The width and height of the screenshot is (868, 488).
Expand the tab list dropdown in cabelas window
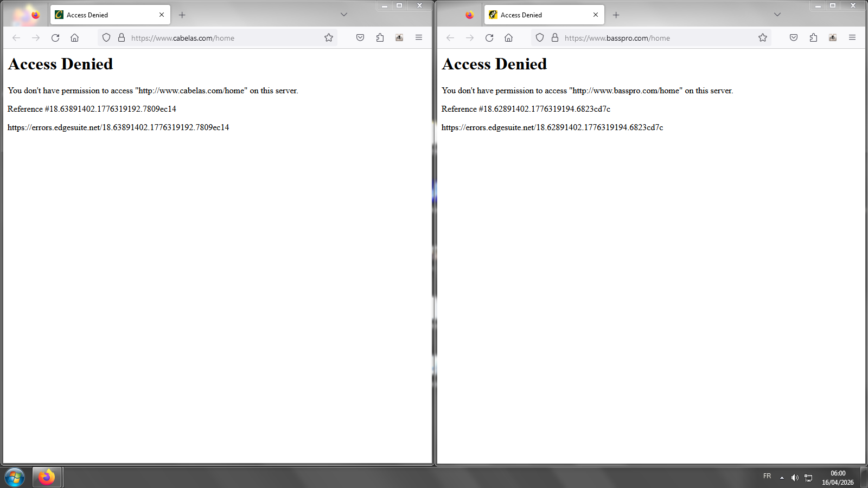point(344,15)
